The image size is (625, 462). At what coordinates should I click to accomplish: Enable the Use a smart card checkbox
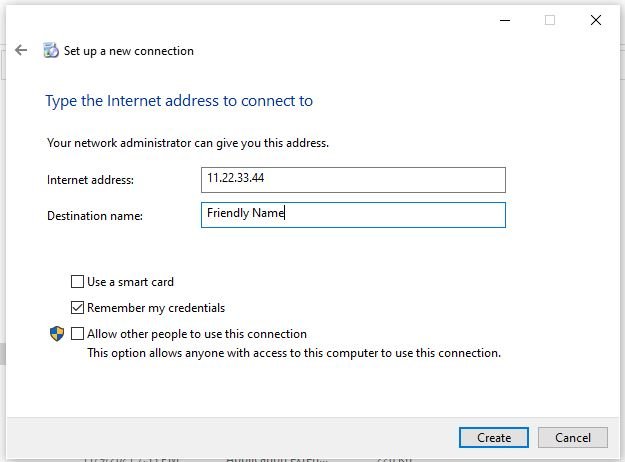78,282
